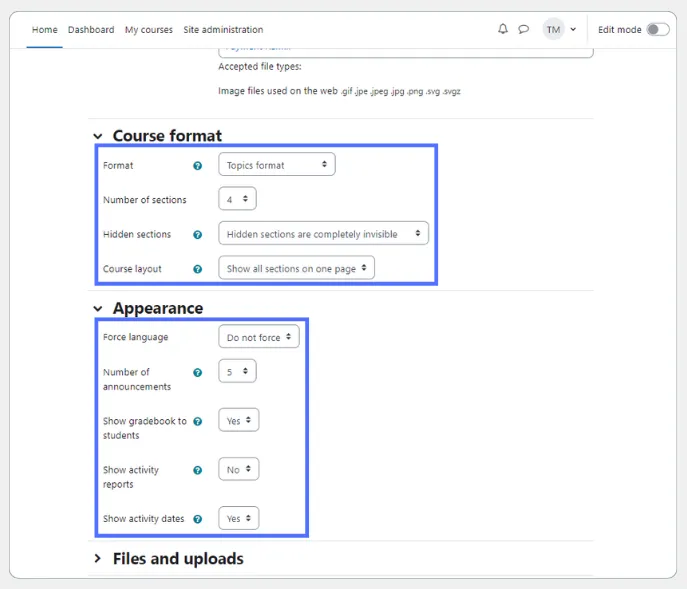The image size is (687, 589).
Task: Collapse the Appearance section chevron
Action: [x=98, y=309]
